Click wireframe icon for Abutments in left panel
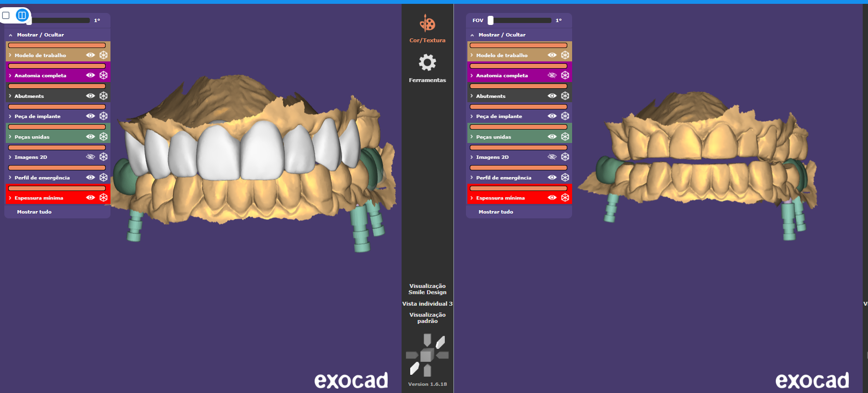The height and width of the screenshot is (393, 868). [x=103, y=96]
